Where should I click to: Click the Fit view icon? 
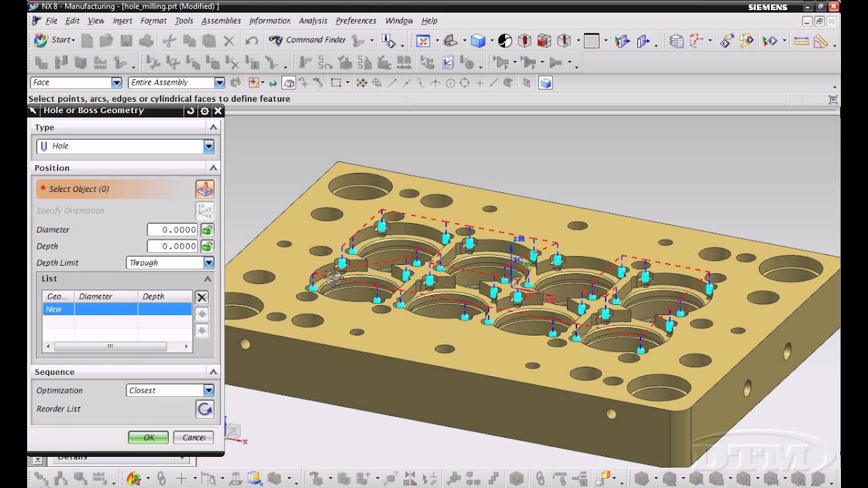pos(423,41)
